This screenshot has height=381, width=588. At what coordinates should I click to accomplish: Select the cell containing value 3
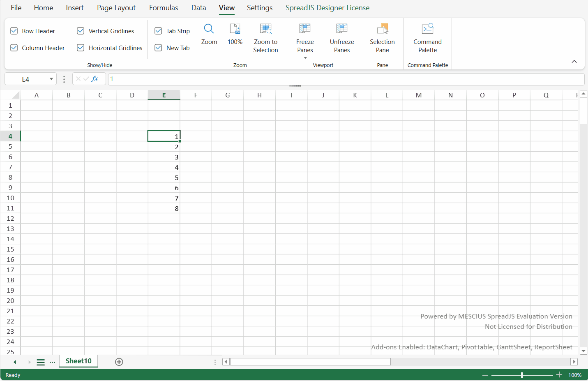(164, 157)
